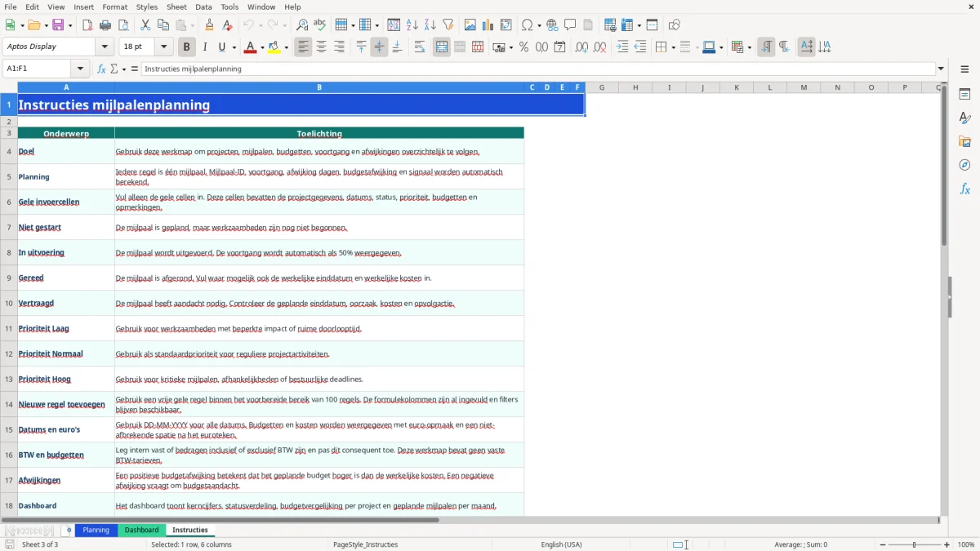Toggle print preview
Screen dimensions: 980x551
click(123, 25)
